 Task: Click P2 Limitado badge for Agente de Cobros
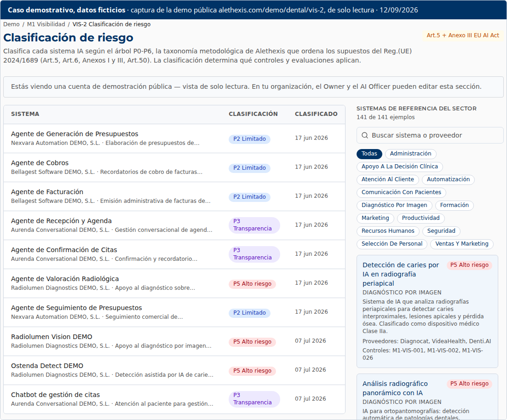249,168
